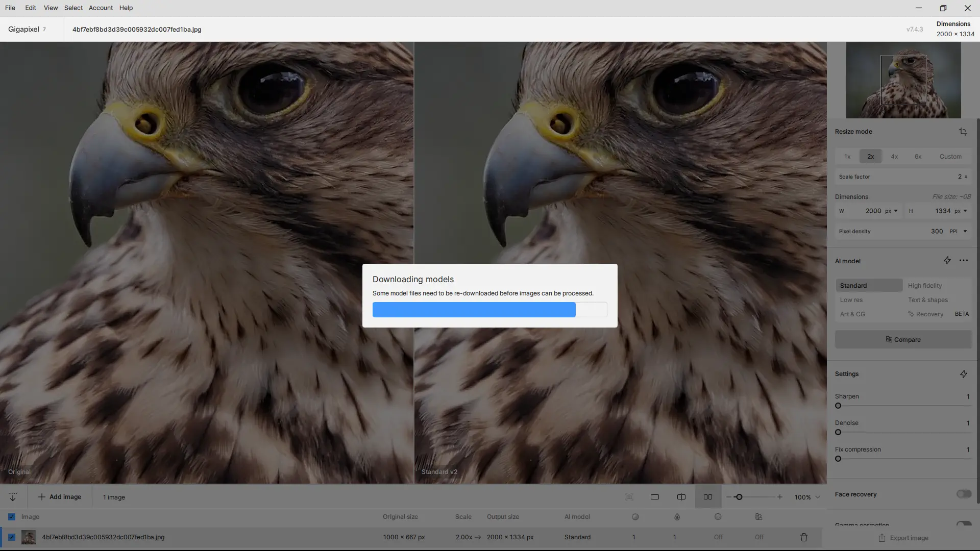Open the AI model three-dot options menu

[x=963, y=261]
